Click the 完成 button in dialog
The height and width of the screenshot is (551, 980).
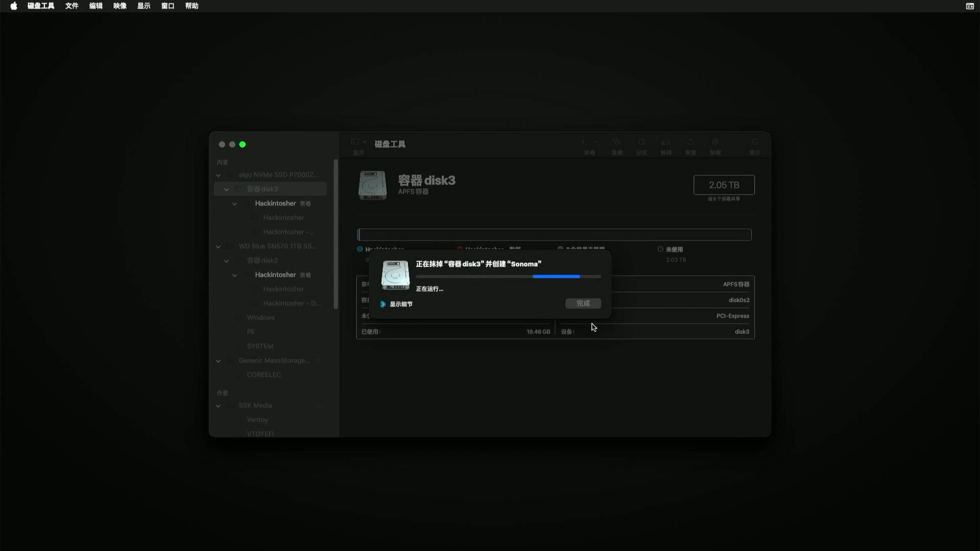[583, 303]
